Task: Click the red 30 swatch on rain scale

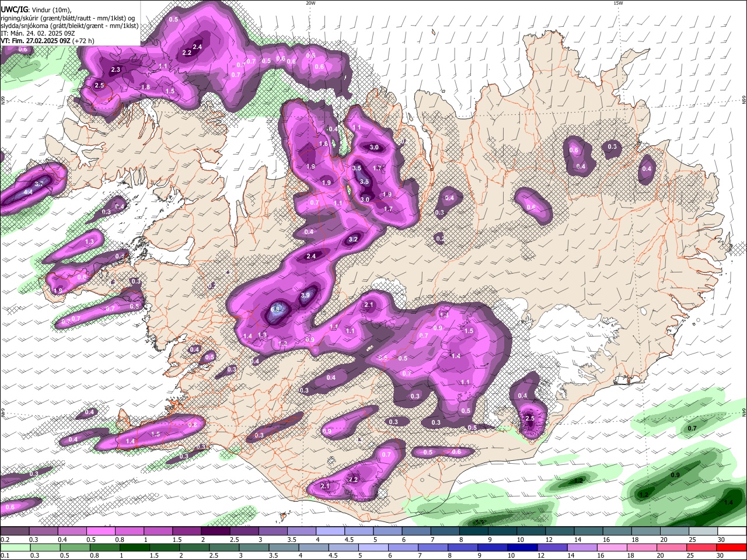Action: [732, 547]
